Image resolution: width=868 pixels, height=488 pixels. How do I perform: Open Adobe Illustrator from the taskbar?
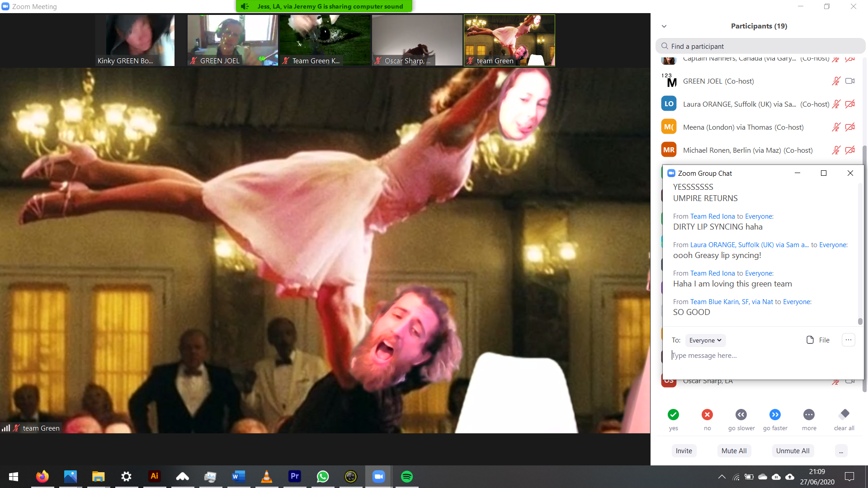[x=154, y=477]
